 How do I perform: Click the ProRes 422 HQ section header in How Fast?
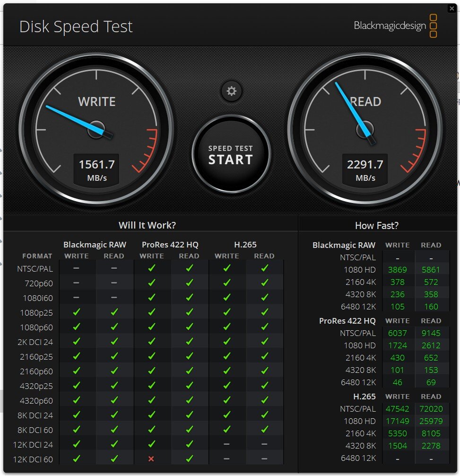tap(347, 321)
